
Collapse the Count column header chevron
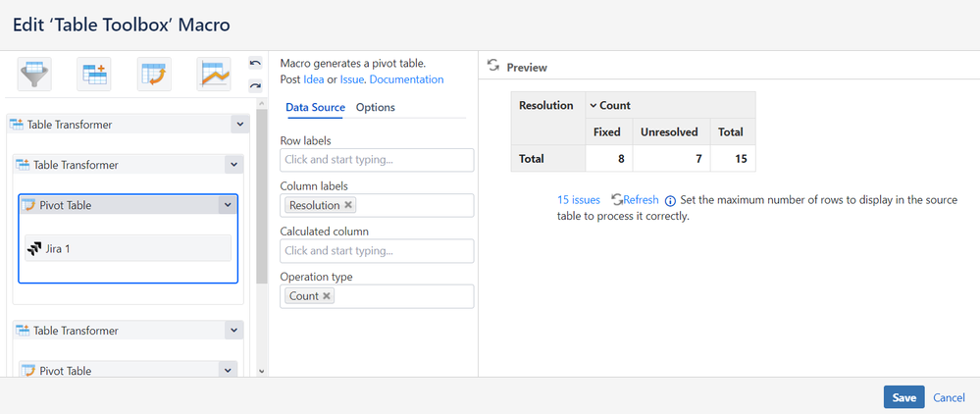[x=593, y=105]
